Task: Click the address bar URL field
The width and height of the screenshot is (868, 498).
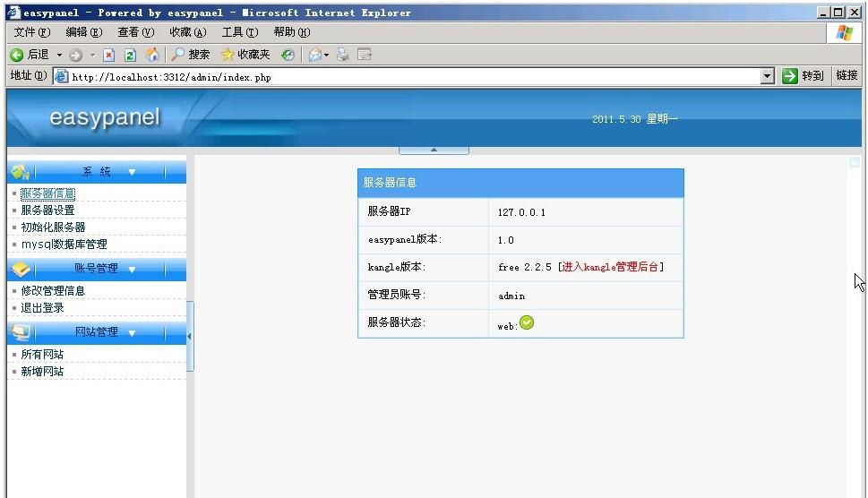Action: point(415,76)
